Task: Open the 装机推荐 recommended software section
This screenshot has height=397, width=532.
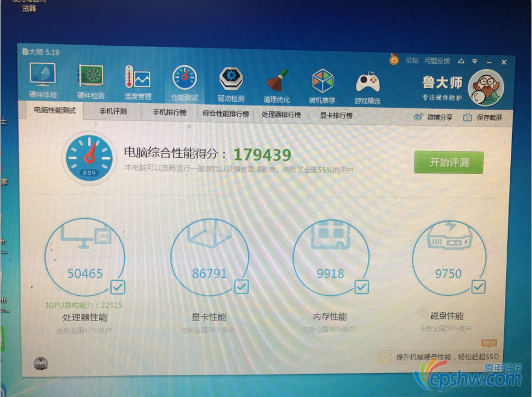Action: coord(322,86)
